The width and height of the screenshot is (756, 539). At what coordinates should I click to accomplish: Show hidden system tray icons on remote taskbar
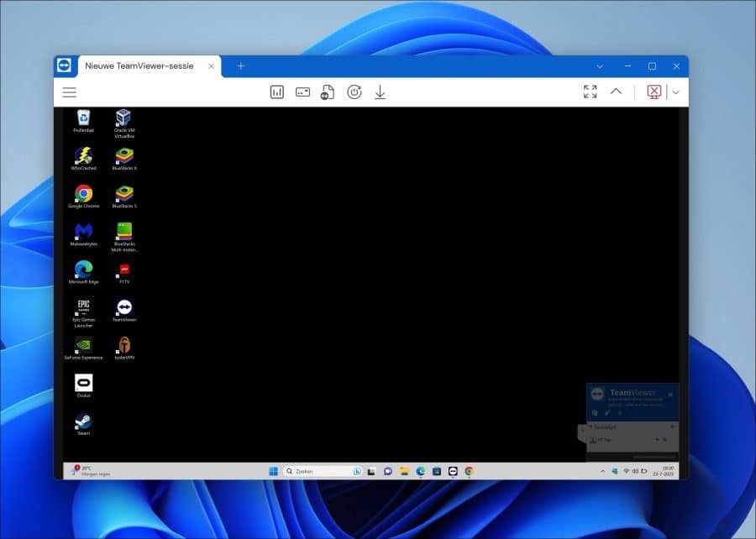(602, 471)
